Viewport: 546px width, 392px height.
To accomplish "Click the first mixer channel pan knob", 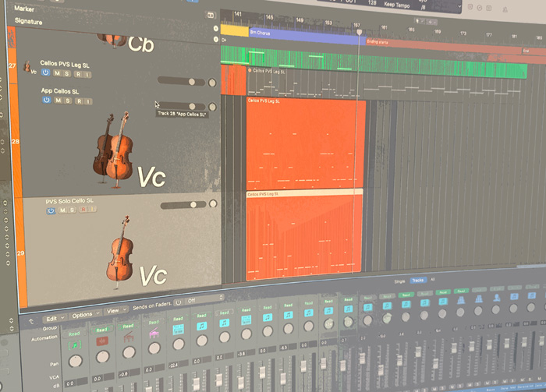I will point(76,361).
